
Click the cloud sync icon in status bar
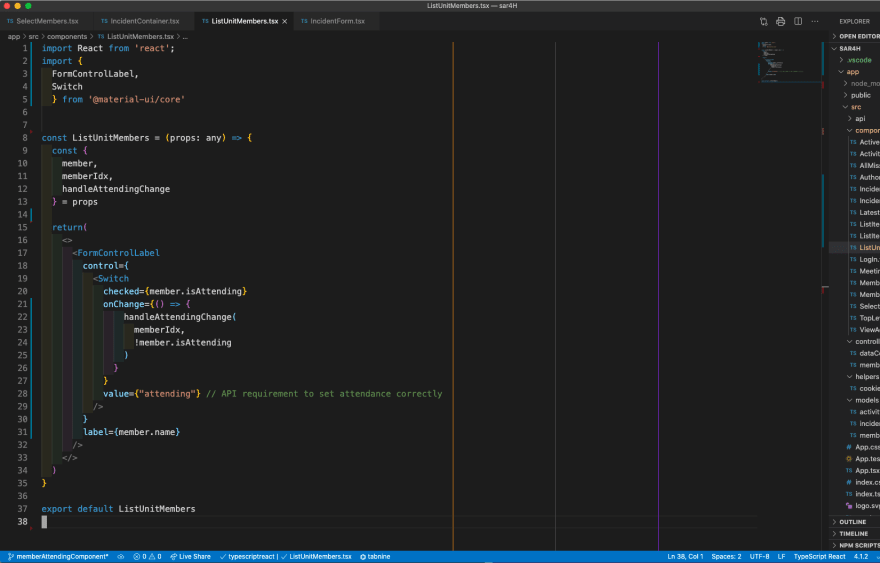pos(121,556)
